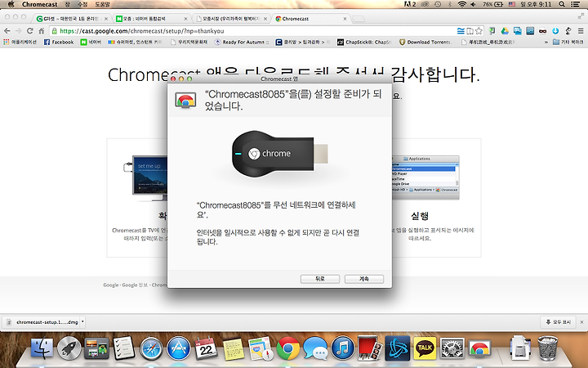Go back in Chrome browser
The height and width of the screenshot is (368, 588).
pos(7,31)
